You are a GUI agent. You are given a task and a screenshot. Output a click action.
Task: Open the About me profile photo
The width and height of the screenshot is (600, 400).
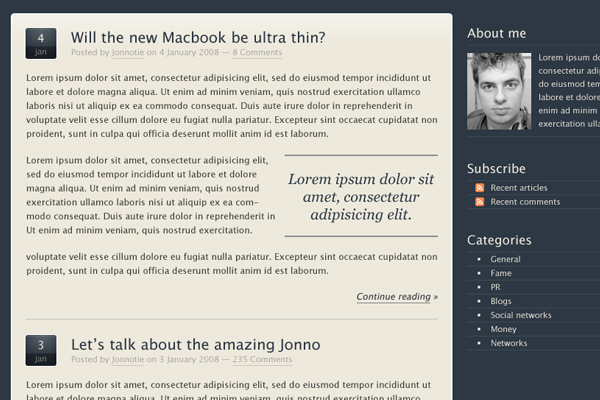pos(499,91)
